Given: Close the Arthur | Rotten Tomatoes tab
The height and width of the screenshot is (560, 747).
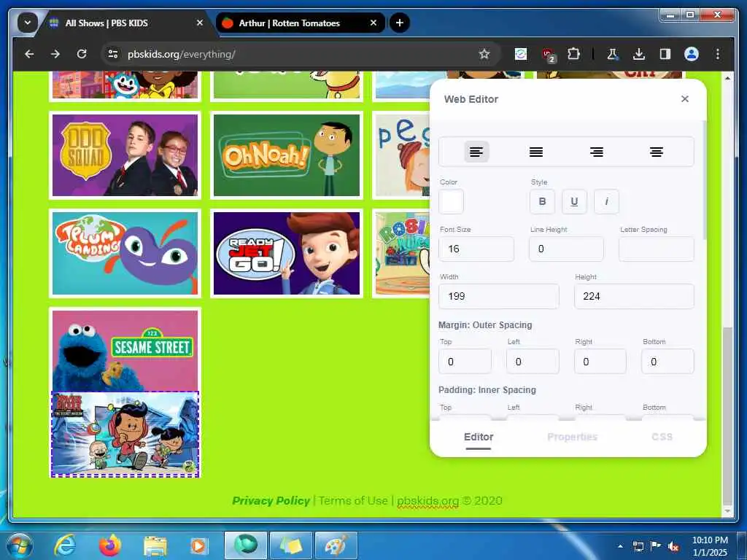Looking at the screenshot, I should pyautogui.click(x=373, y=23).
